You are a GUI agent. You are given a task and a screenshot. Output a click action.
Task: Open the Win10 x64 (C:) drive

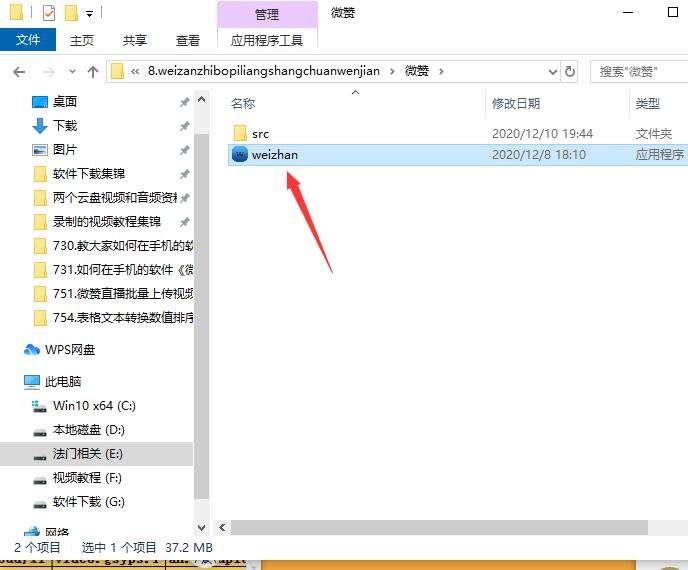94,405
